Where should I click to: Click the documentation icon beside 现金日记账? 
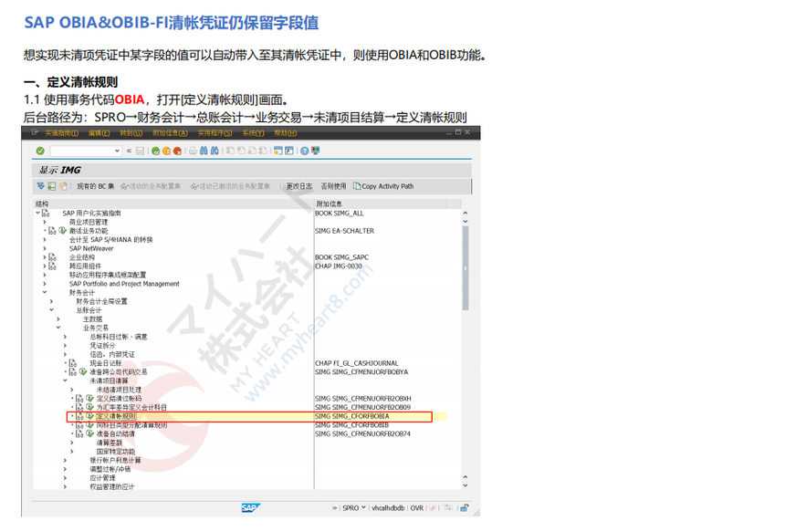(73, 363)
